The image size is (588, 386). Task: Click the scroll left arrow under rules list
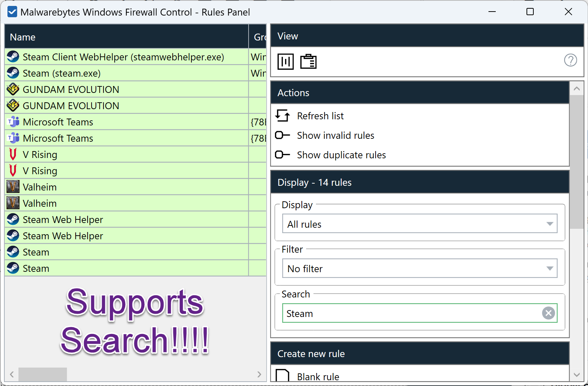(12, 374)
